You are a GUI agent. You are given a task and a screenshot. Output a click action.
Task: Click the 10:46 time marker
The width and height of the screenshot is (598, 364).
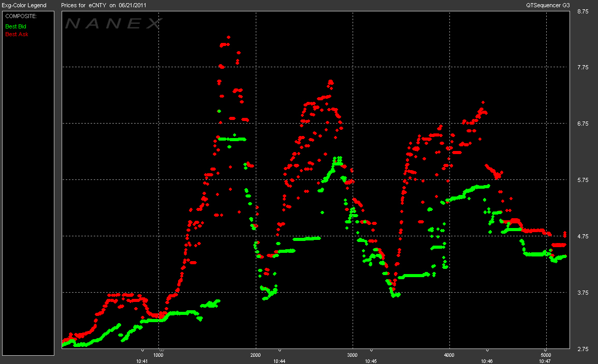[x=487, y=361]
